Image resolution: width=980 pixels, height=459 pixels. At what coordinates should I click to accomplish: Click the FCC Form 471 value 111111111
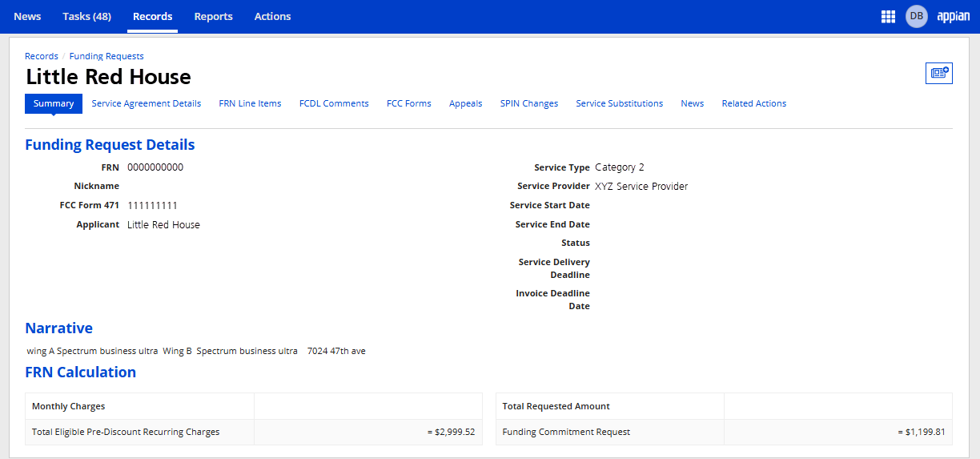152,206
